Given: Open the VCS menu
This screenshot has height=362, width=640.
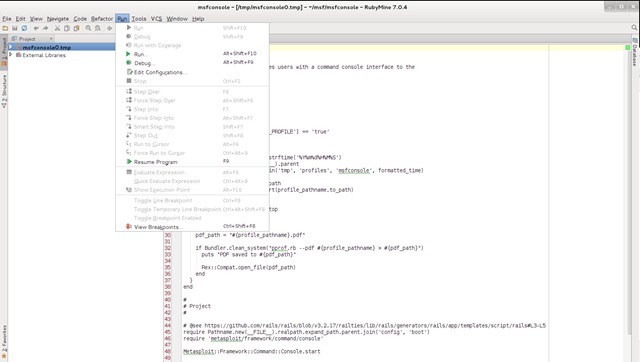Looking at the screenshot, I should click(x=156, y=19).
